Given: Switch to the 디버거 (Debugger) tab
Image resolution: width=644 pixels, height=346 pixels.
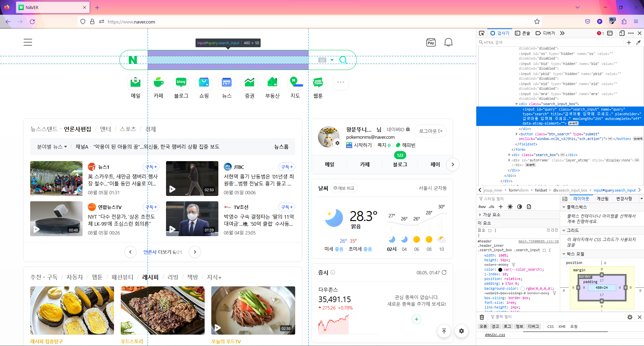Looking at the screenshot, I should point(545,33).
